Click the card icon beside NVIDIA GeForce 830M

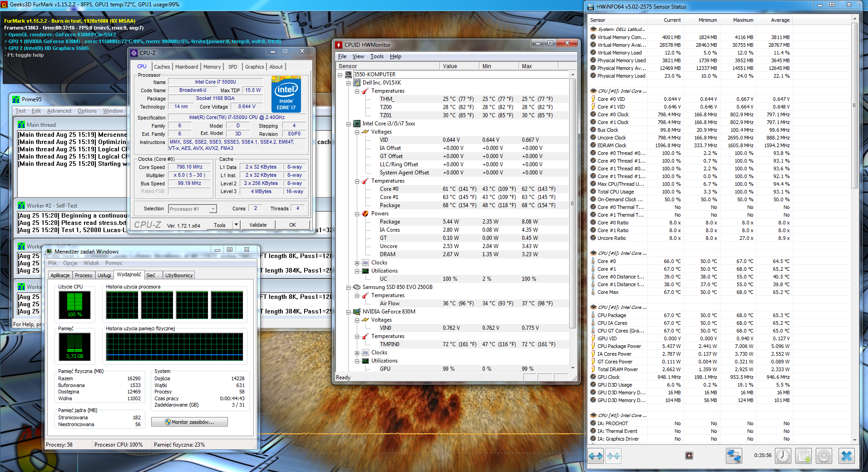coord(357,312)
